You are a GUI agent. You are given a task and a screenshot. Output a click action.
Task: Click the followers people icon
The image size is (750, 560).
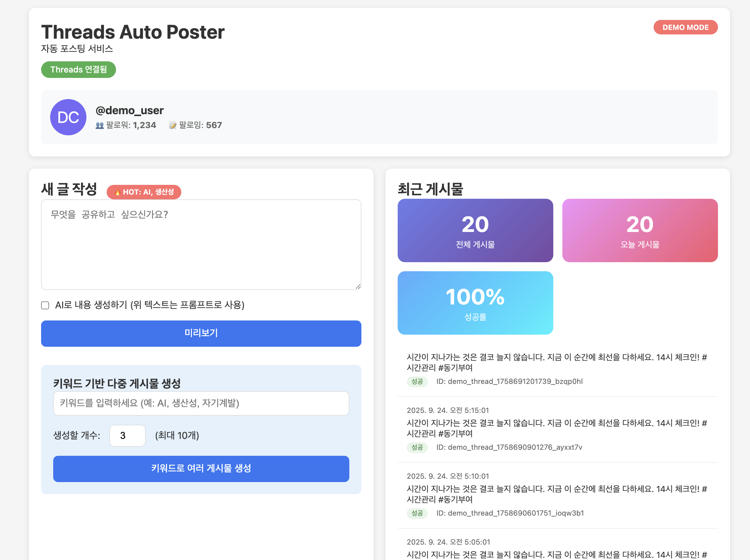(x=99, y=125)
